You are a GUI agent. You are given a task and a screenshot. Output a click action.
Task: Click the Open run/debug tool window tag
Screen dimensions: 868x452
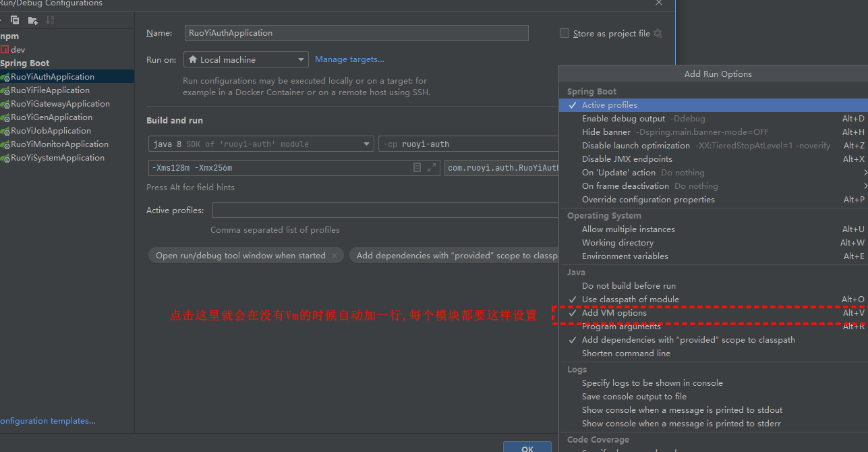click(x=245, y=256)
